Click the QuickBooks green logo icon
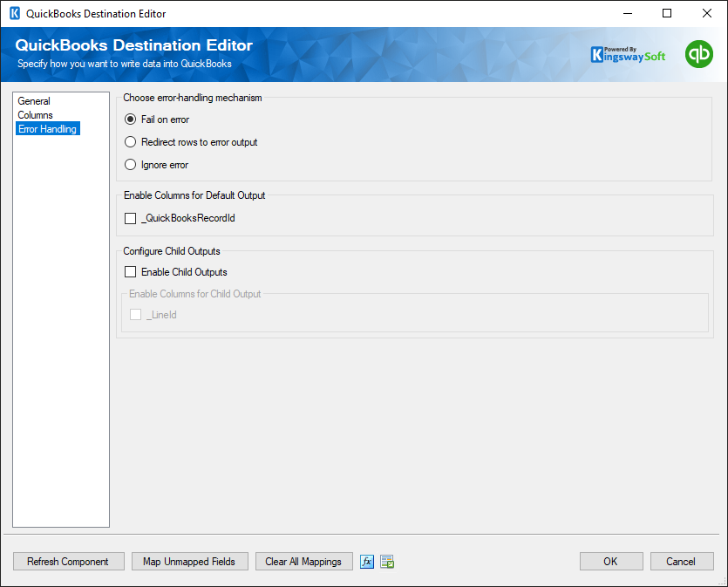 click(698, 54)
